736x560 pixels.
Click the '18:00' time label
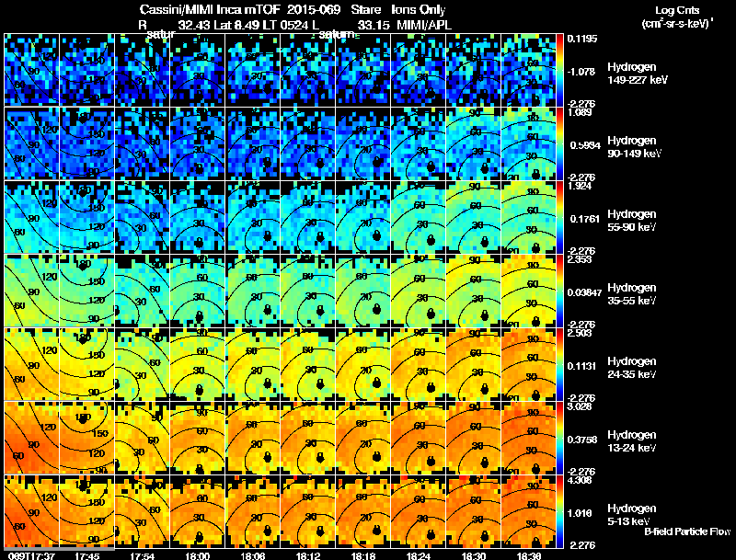point(197,555)
